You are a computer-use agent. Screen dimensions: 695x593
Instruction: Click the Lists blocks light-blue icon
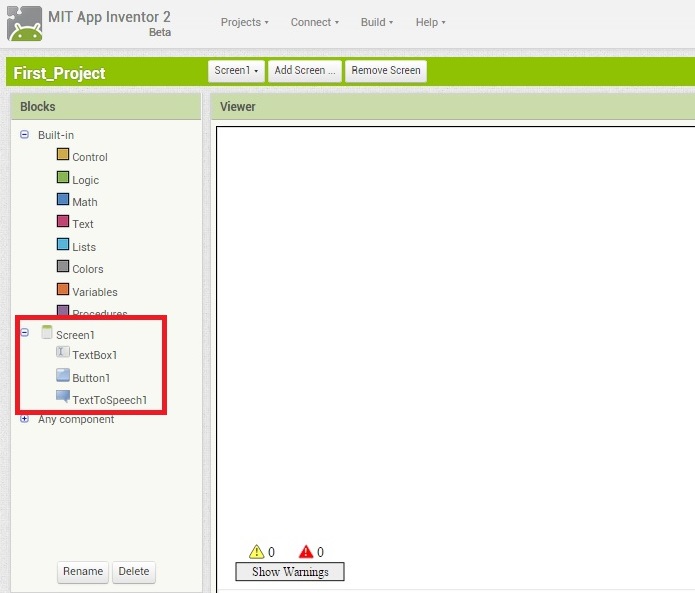(x=63, y=244)
